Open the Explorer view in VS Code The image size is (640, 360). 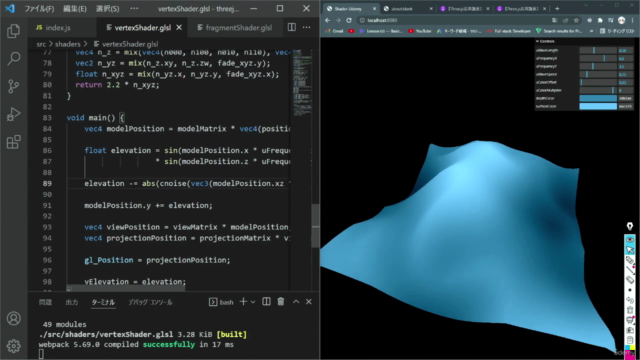tap(13, 31)
